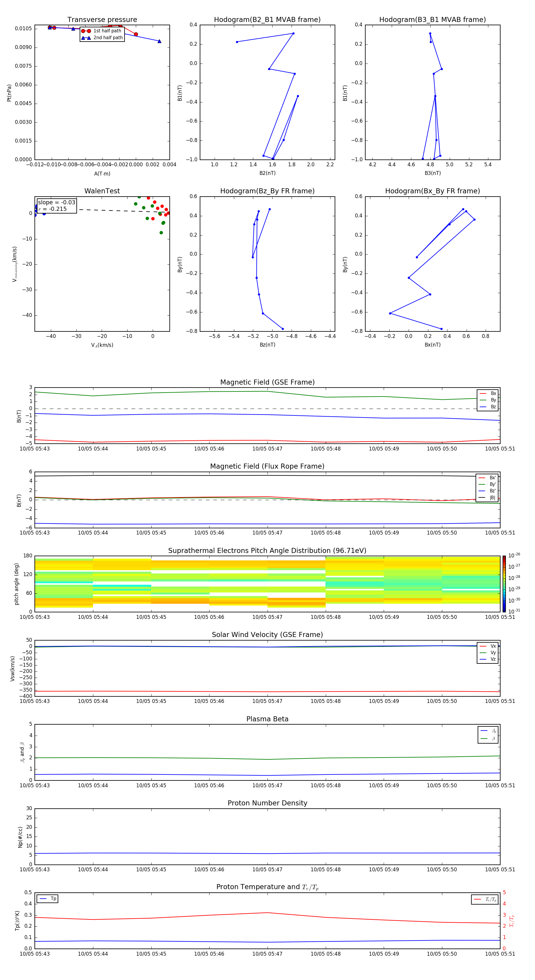
Task: Click the "Suprathermal Electrons Pitch Angle Distribution (96.71eV)" title
Action: (x=267, y=551)
